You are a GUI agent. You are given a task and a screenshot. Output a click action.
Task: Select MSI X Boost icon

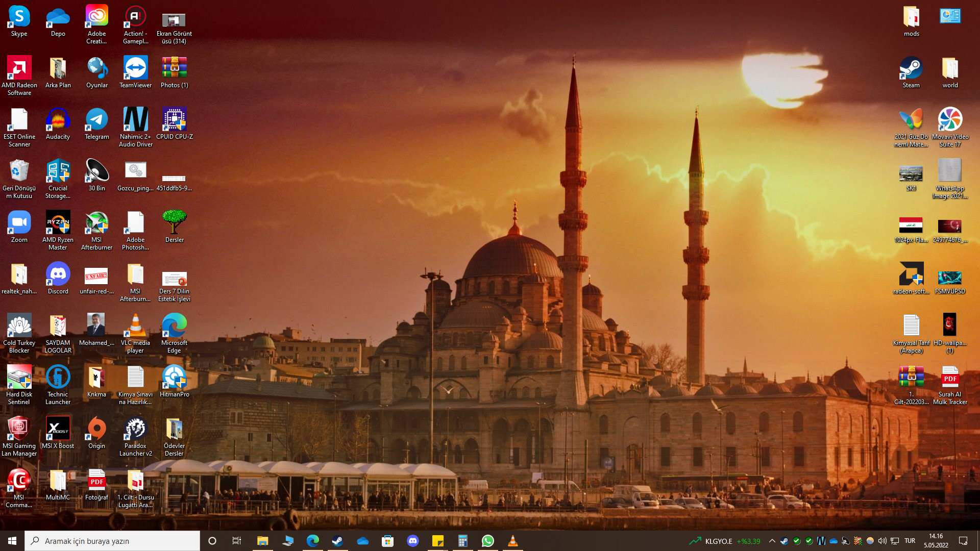[58, 434]
